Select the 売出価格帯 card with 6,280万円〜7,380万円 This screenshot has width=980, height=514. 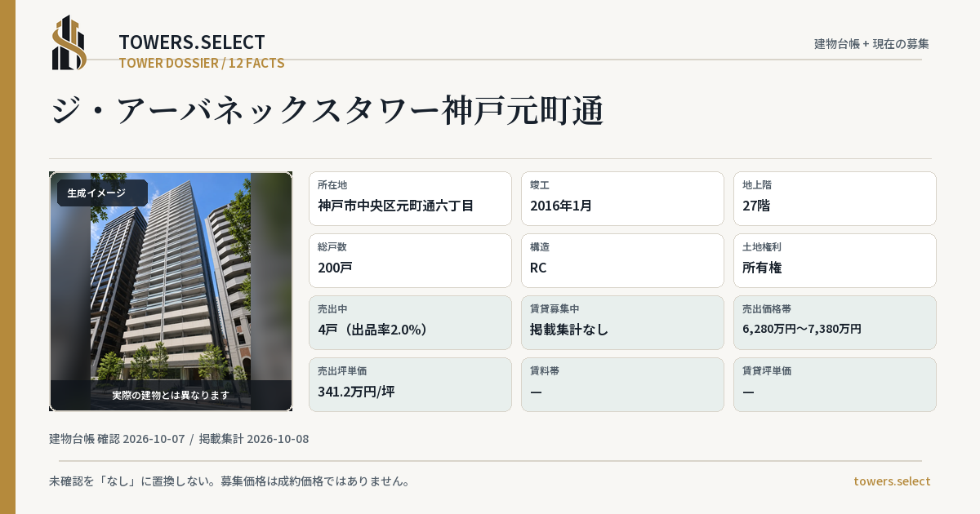pyautogui.click(x=835, y=322)
